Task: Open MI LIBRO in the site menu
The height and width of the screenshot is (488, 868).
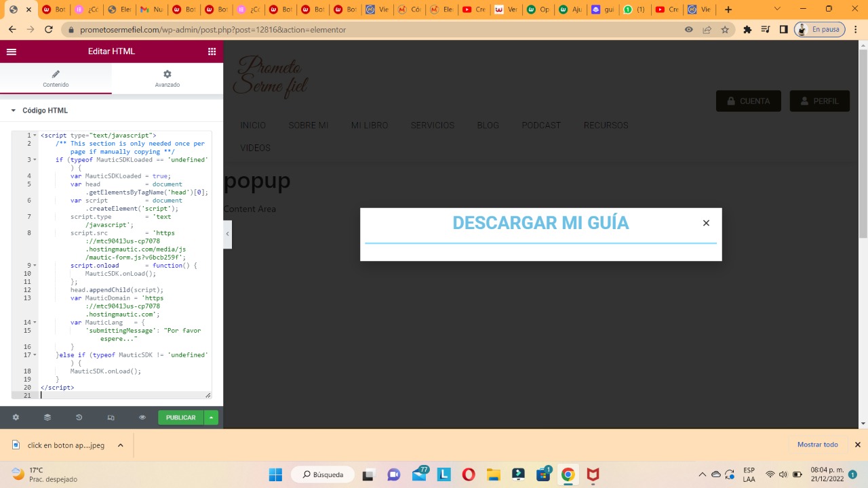Action: (370, 125)
